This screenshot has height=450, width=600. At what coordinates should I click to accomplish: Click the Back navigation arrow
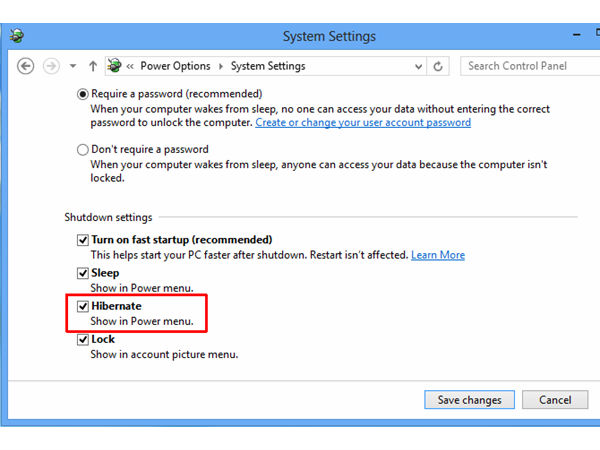click(x=26, y=66)
